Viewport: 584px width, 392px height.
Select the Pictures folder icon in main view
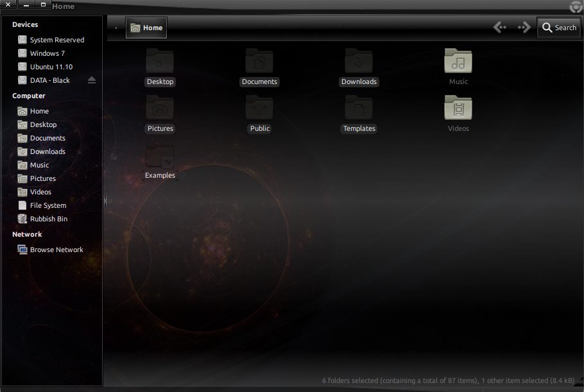pos(160,108)
